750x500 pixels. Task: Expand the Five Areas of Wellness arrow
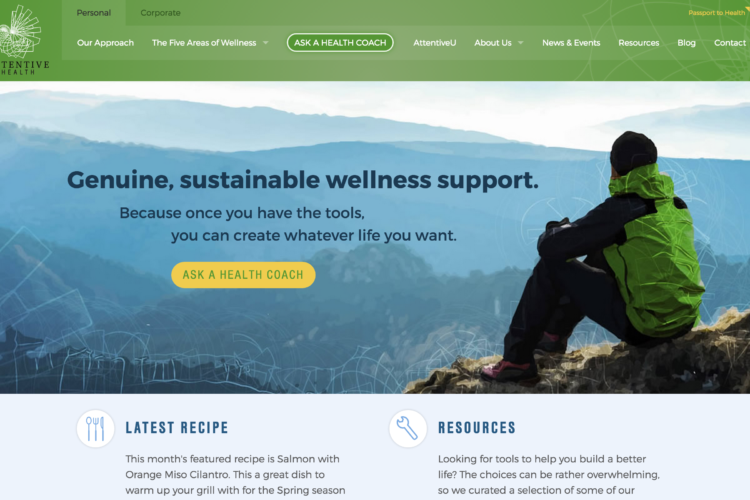pyautogui.click(x=266, y=43)
